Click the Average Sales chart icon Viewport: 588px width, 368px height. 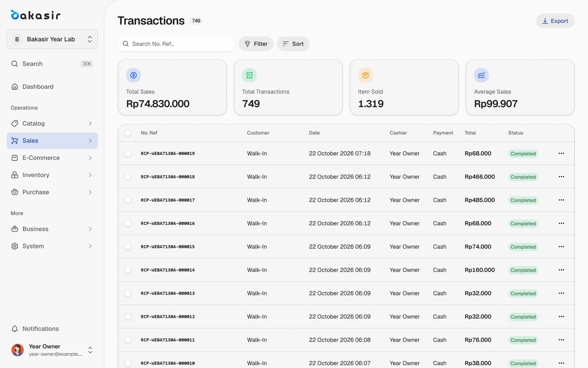[481, 75]
